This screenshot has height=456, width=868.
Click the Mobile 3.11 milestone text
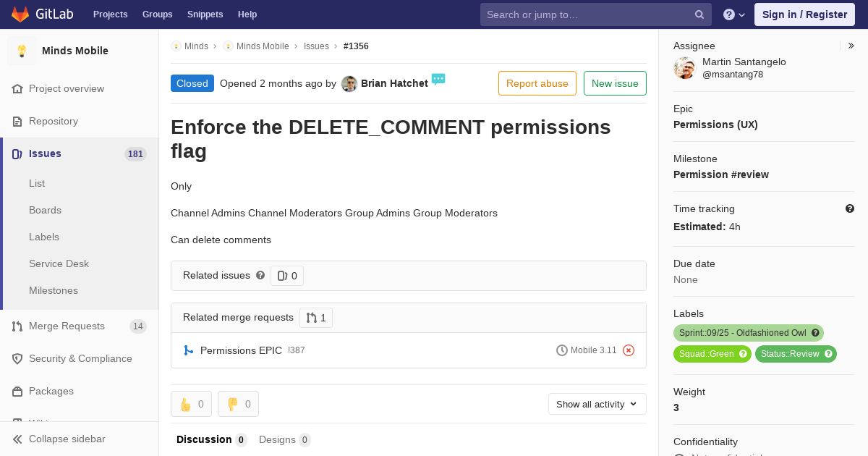(x=594, y=350)
